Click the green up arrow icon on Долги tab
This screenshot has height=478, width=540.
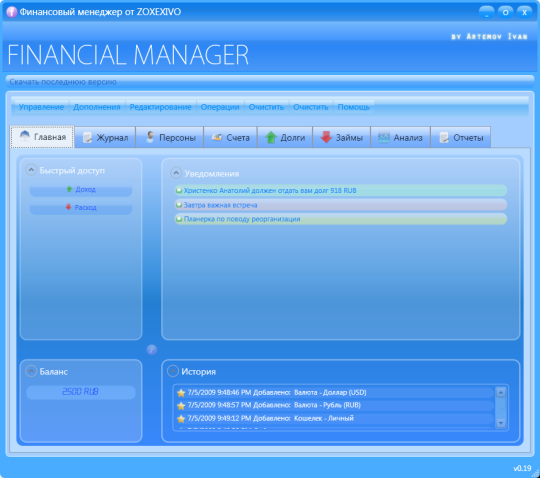click(x=271, y=137)
